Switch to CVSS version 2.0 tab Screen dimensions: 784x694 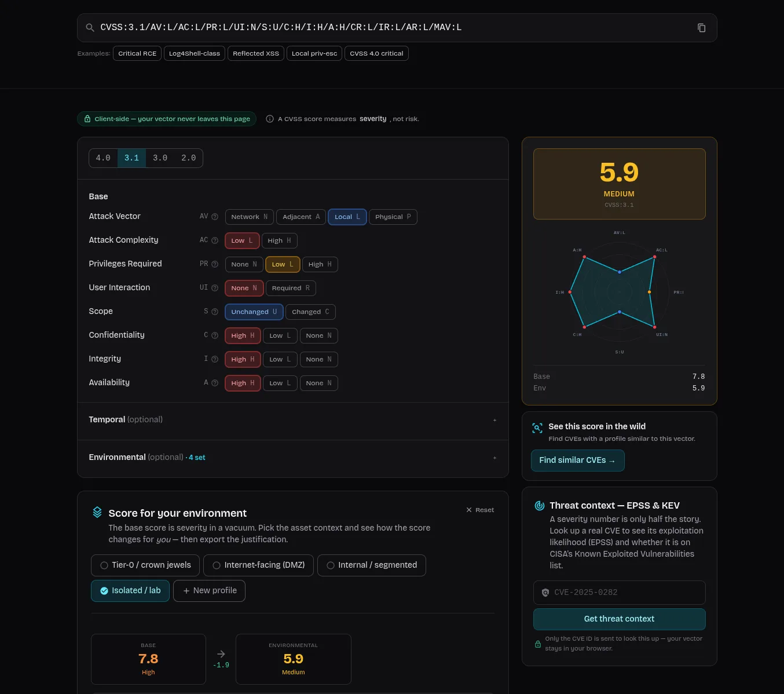click(x=189, y=158)
